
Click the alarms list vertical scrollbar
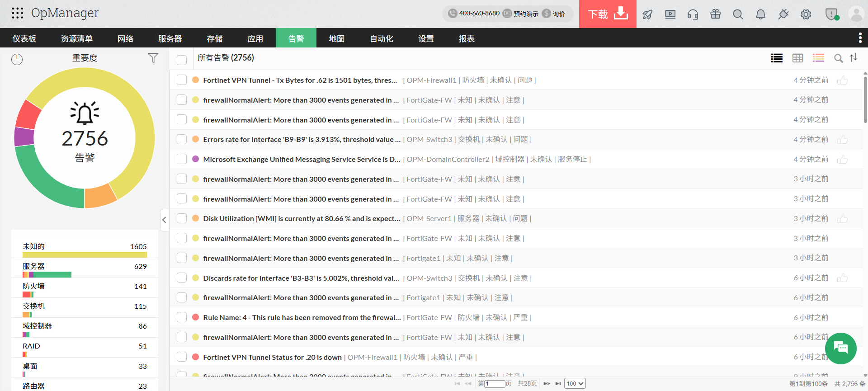[865, 99]
